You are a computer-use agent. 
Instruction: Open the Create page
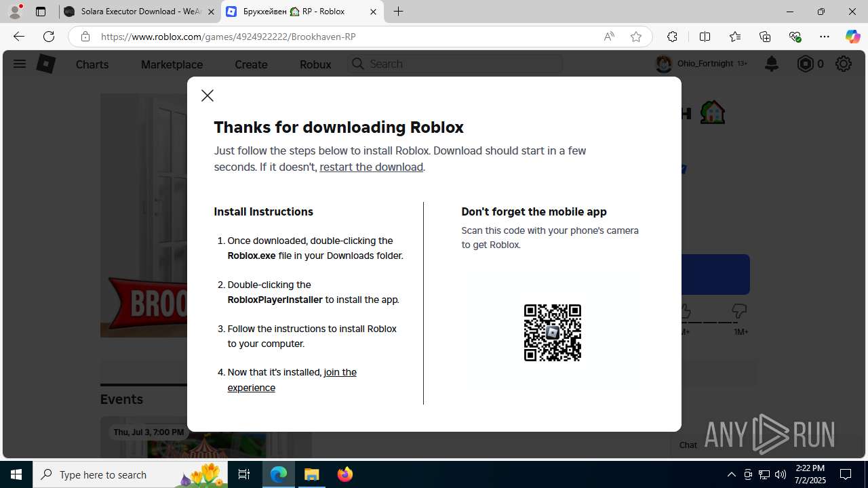click(x=251, y=64)
